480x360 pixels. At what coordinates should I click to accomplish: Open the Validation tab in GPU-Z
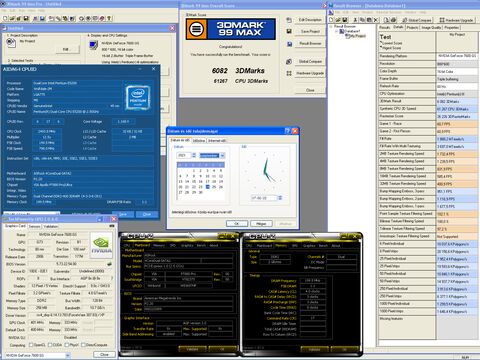point(51,226)
